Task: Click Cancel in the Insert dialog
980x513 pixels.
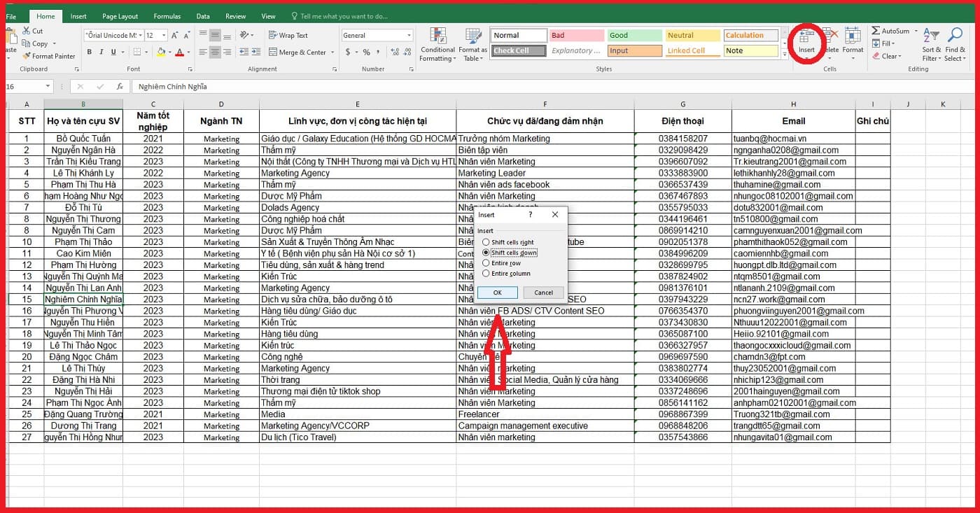Action: pos(543,293)
